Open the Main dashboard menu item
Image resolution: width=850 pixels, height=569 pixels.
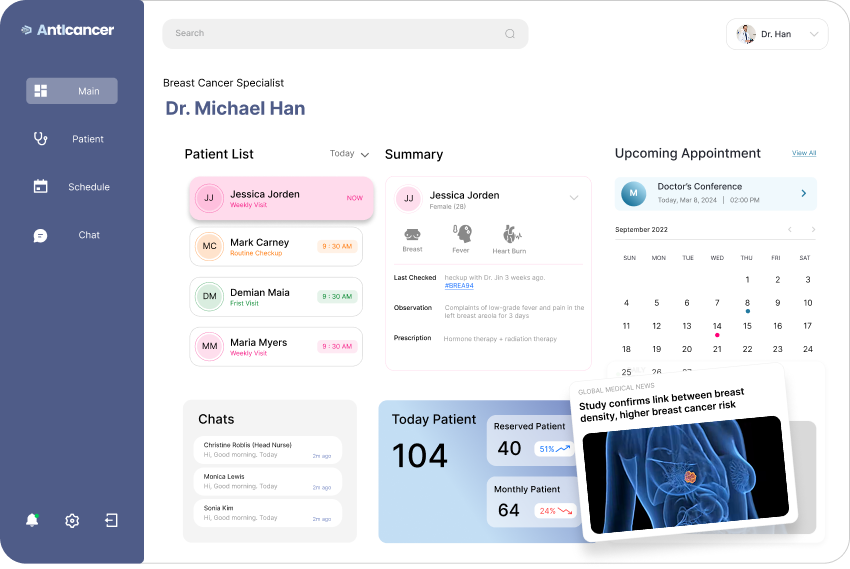(72, 91)
